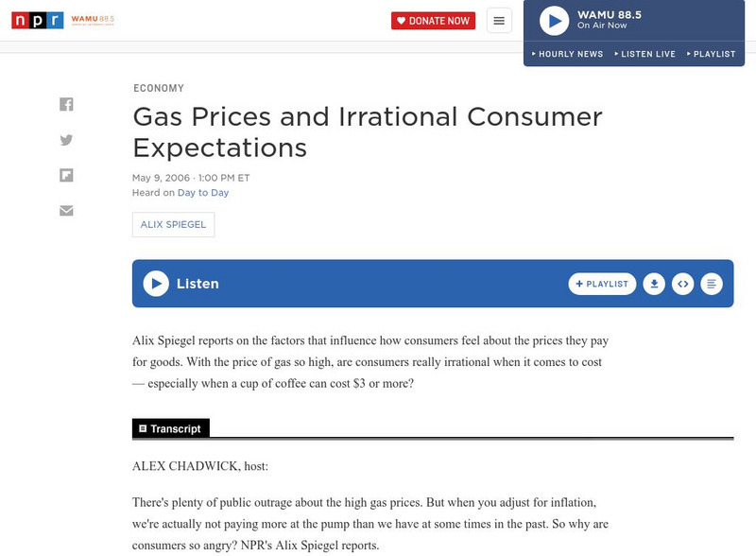
Task: Go to the Economy section
Action: pos(159,88)
